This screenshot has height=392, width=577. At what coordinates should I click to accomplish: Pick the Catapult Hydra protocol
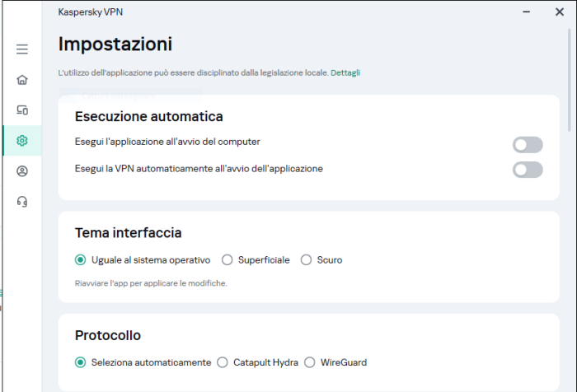pos(223,362)
